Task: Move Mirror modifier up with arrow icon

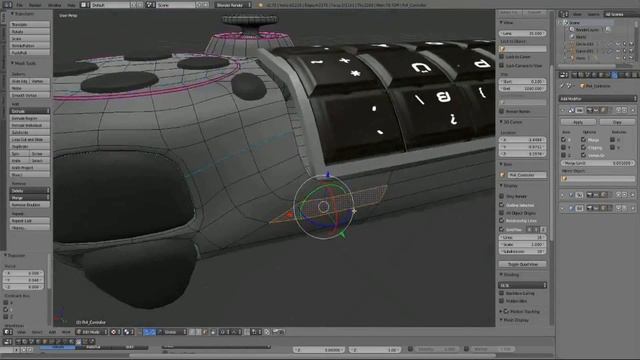Action: click(x=618, y=110)
